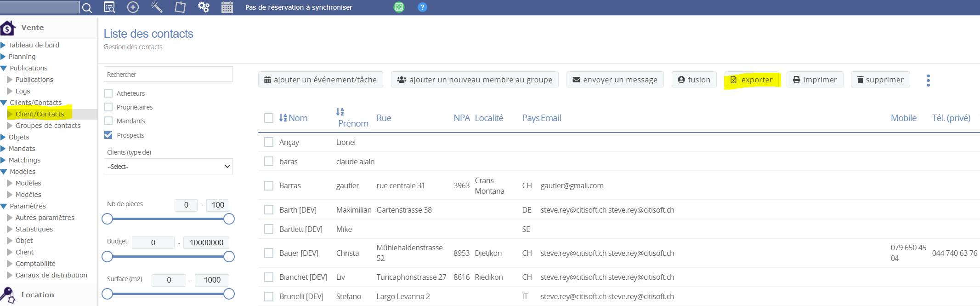Open the settings gears icon
This screenshot has height=306, width=980.
coord(204,7)
